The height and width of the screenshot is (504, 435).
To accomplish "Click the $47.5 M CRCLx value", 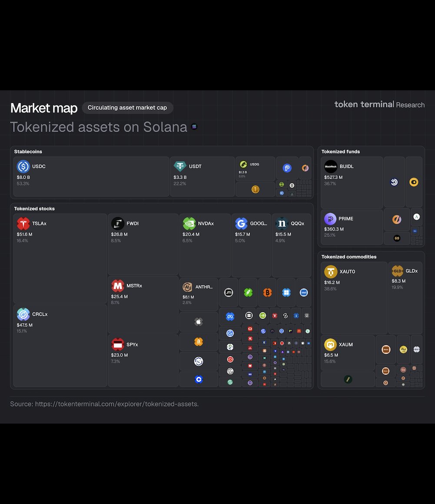I will (x=24, y=325).
